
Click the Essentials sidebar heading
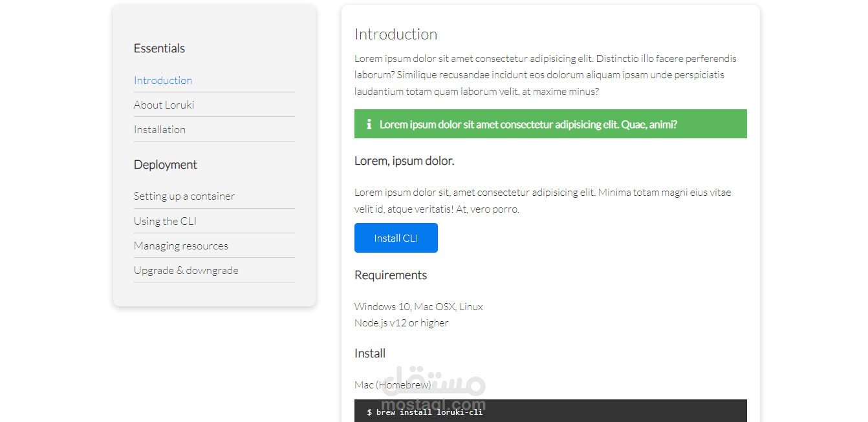click(159, 48)
